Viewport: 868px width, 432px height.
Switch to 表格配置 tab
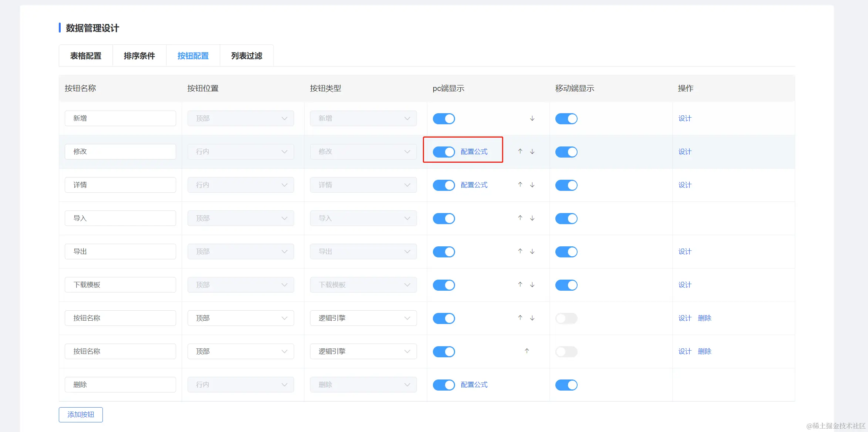86,56
